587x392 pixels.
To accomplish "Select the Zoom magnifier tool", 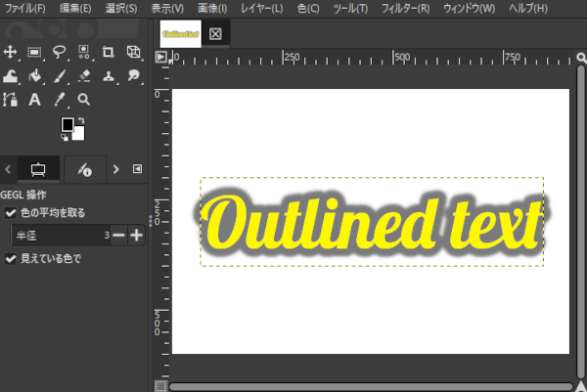I will (84, 99).
